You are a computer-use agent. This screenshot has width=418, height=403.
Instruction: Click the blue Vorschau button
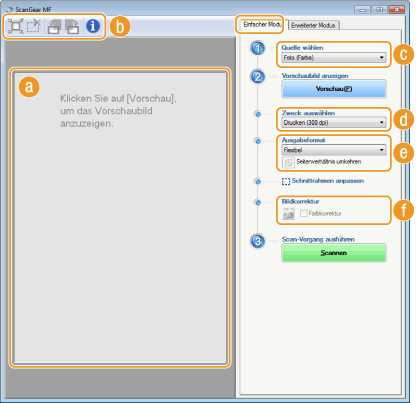tap(334, 89)
